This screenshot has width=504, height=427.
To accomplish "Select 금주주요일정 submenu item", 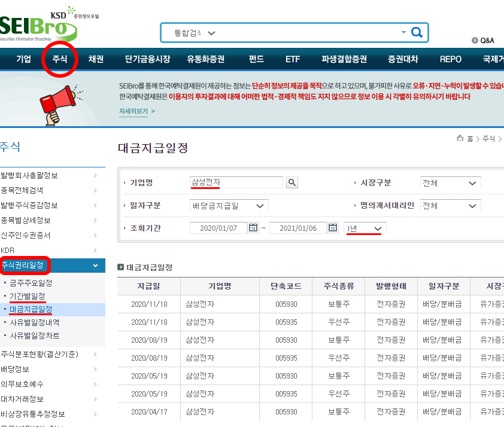I will [x=31, y=283].
